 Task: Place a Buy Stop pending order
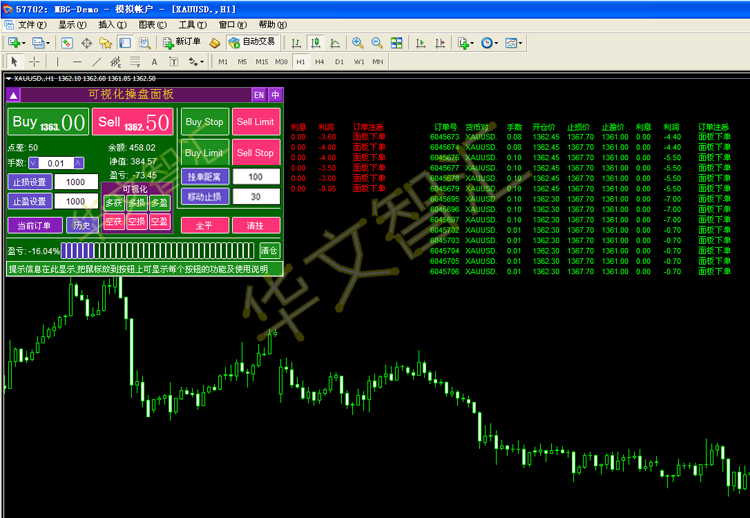point(204,122)
